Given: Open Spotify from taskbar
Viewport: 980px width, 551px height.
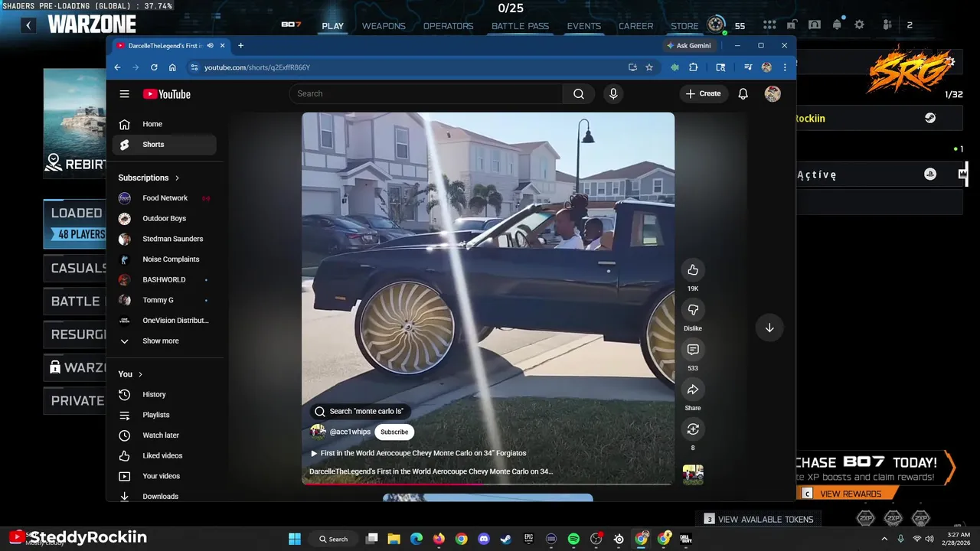Looking at the screenshot, I should point(573,539).
